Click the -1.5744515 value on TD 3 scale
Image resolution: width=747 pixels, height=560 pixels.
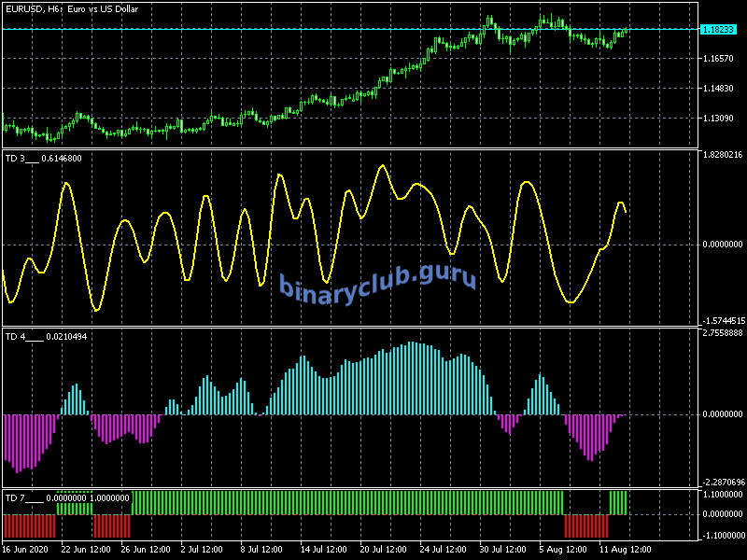722,320
